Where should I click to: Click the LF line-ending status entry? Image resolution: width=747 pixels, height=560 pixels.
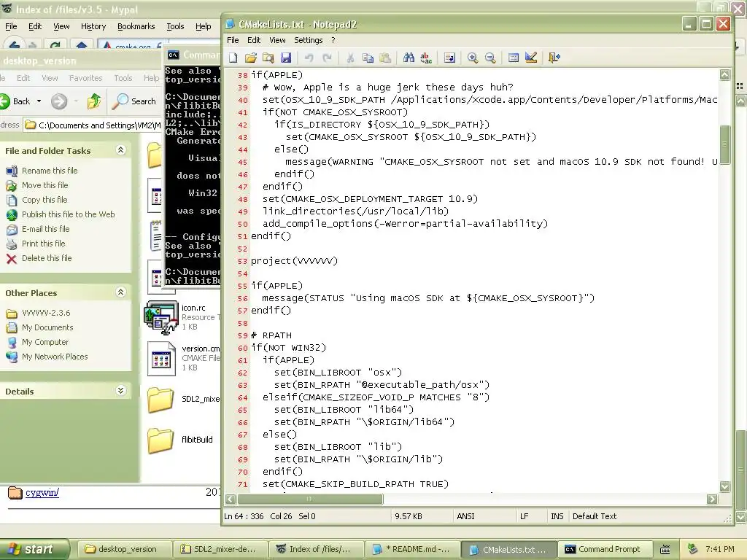click(524, 516)
